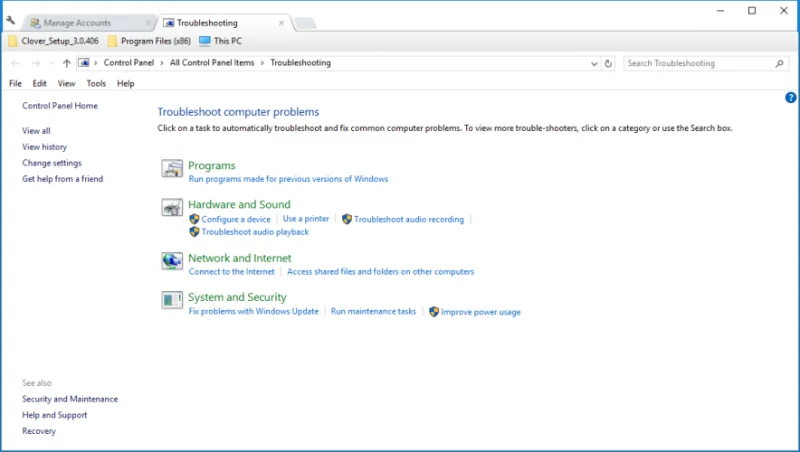
Task: Click the shield icon beside Improve power usage
Action: [x=434, y=312]
